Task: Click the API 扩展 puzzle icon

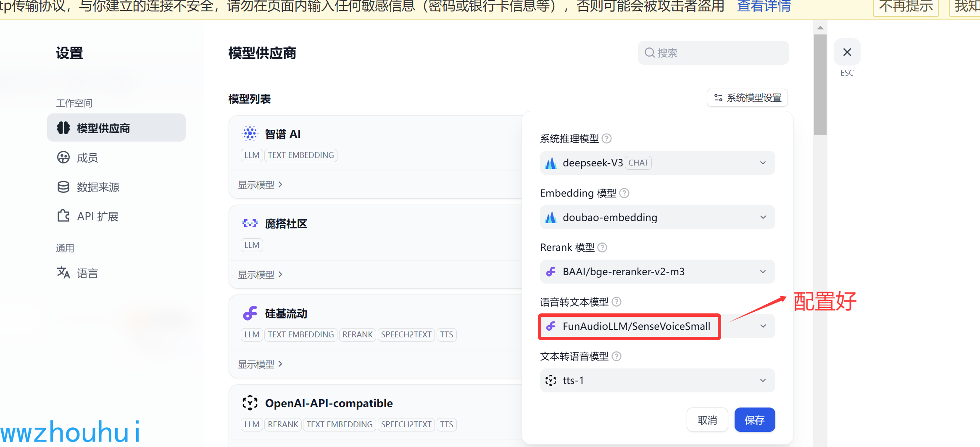Action: pyautogui.click(x=63, y=216)
